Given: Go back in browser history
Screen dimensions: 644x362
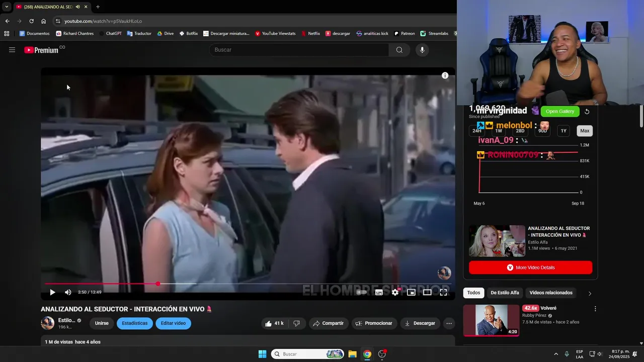Looking at the screenshot, I should click(7, 21).
